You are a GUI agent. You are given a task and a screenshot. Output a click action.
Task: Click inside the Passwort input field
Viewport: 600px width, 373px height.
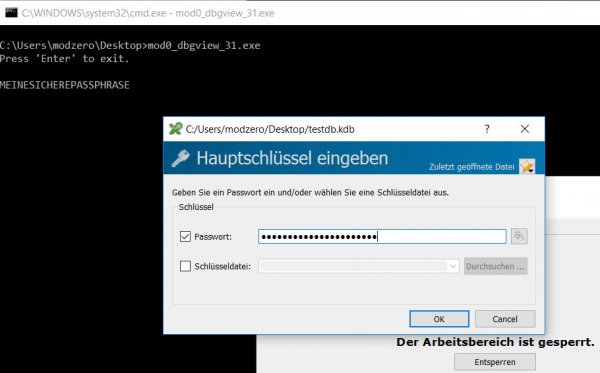(382, 236)
